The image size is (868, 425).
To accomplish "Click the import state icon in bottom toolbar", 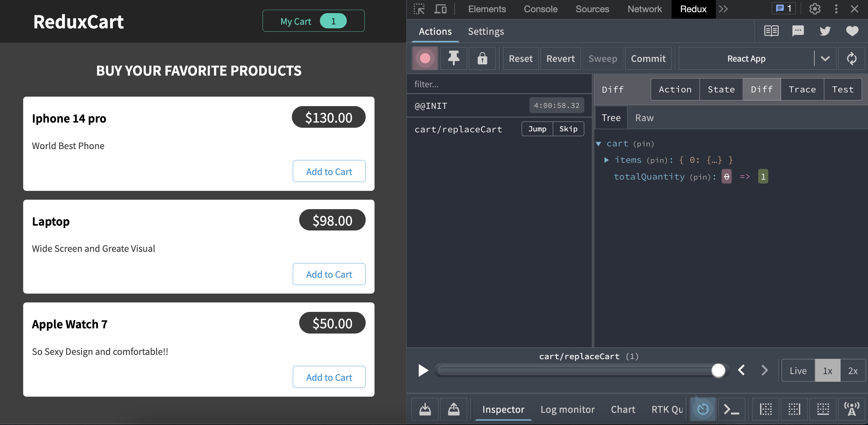I will pyautogui.click(x=424, y=409).
